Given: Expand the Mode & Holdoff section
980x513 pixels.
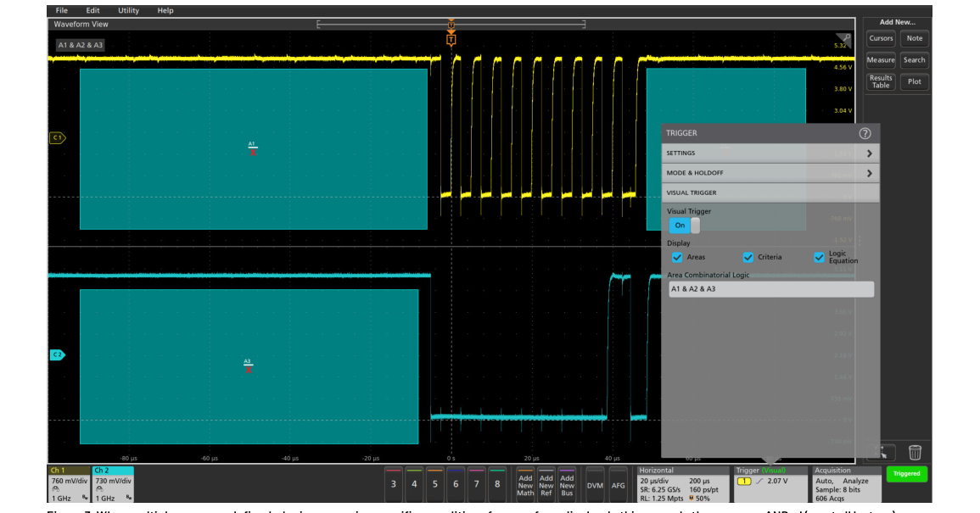Looking at the screenshot, I should tap(770, 173).
